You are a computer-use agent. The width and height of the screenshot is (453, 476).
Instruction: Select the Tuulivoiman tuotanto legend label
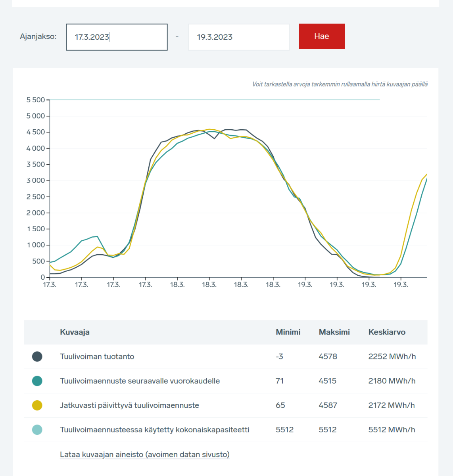point(97,357)
